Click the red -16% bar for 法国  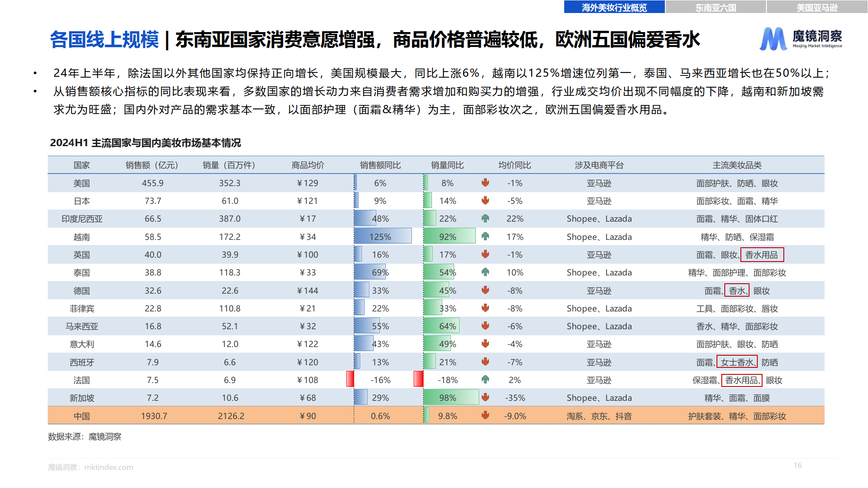[x=350, y=379]
